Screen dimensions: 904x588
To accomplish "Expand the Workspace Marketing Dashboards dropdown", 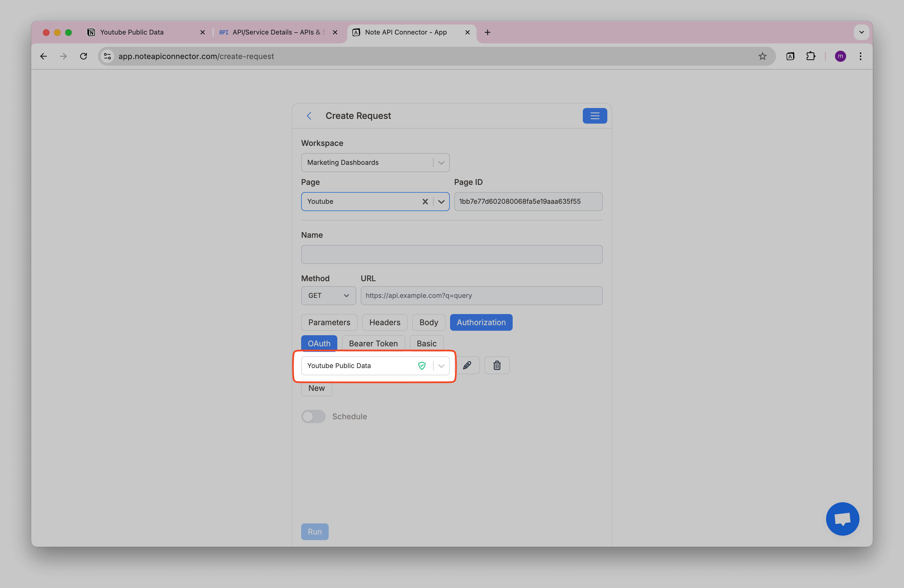I will [x=441, y=163].
